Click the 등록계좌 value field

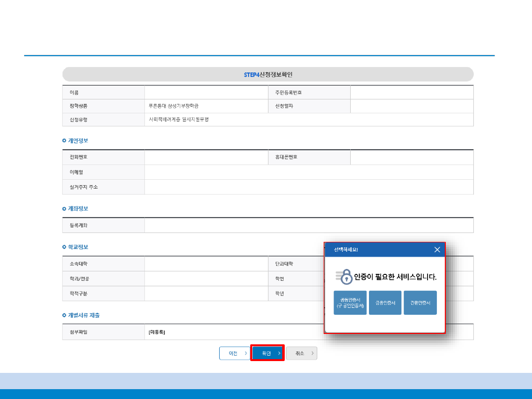click(x=308, y=226)
